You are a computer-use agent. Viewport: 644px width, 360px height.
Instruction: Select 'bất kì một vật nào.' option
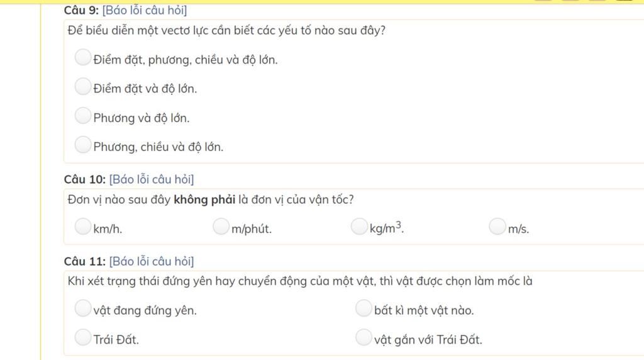[x=364, y=308]
